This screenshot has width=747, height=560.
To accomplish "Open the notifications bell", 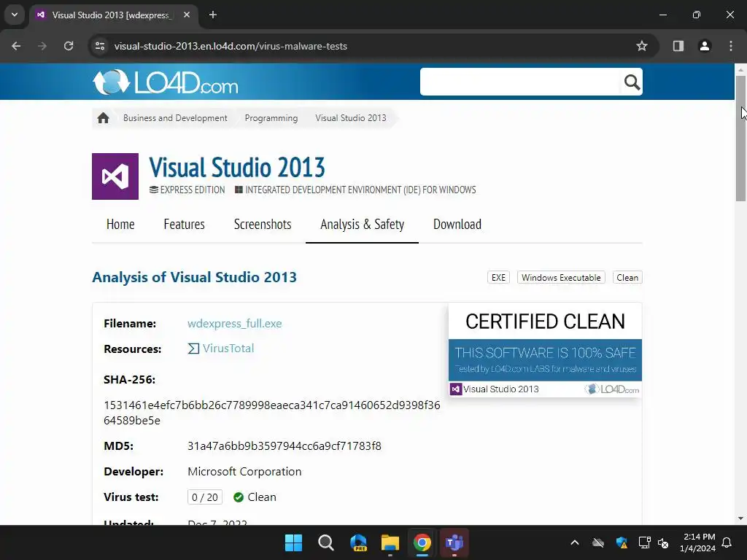I will tap(727, 542).
